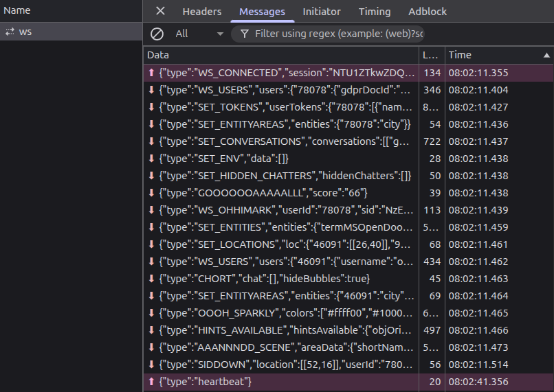Image resolution: width=554 pixels, height=392 pixels.
Task: Click sent arrow on WS_CONNECTED message
Action: pos(151,73)
